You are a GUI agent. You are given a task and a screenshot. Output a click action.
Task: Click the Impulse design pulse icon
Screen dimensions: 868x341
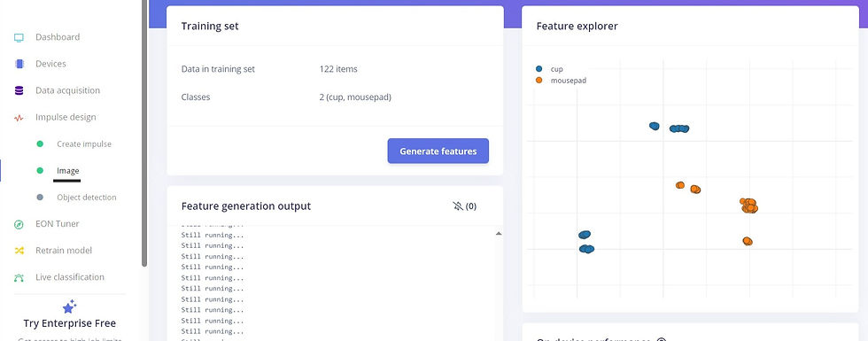19,118
